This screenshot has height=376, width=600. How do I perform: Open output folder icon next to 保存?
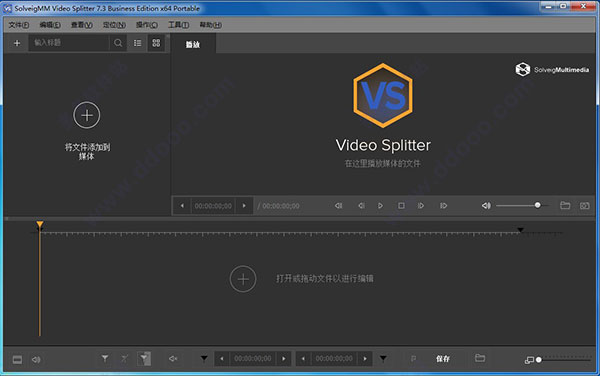coord(480,358)
